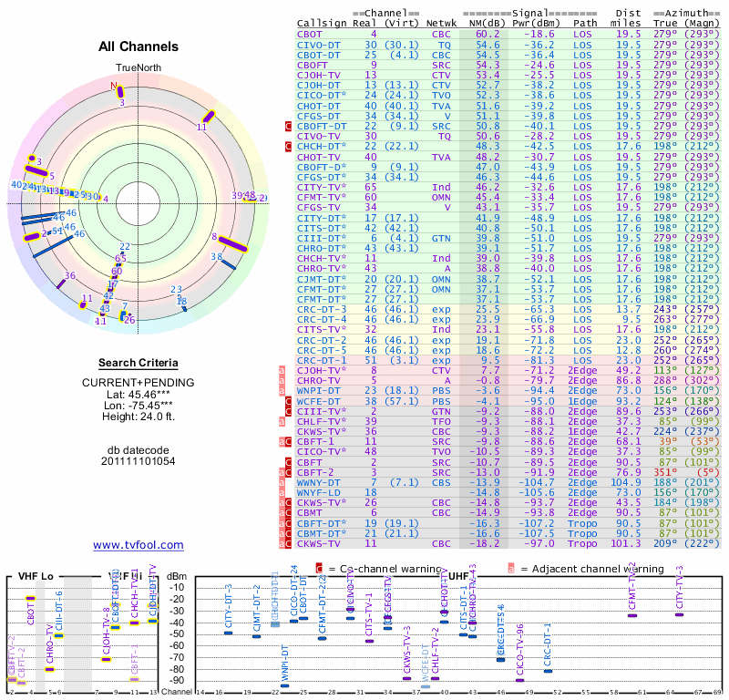Click the adjacent channel icon beside CHLF-TV
The height and width of the screenshot is (700, 729).
[282, 420]
